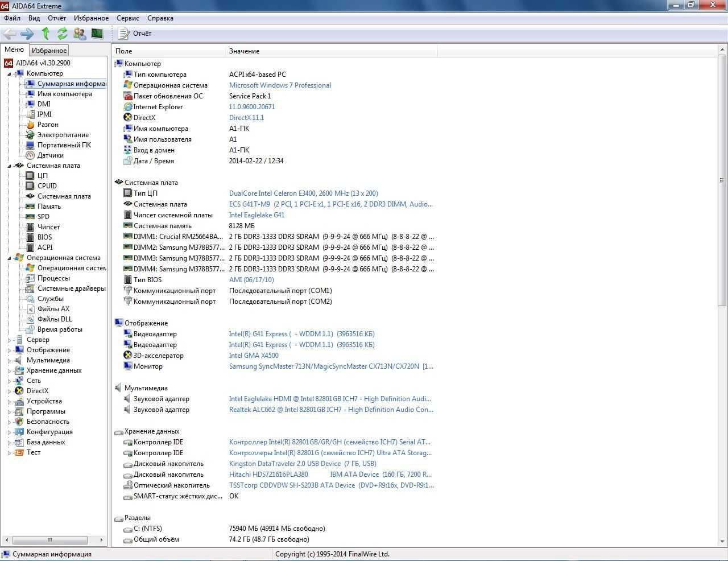Open Intel GMA X4500 link

point(254,356)
